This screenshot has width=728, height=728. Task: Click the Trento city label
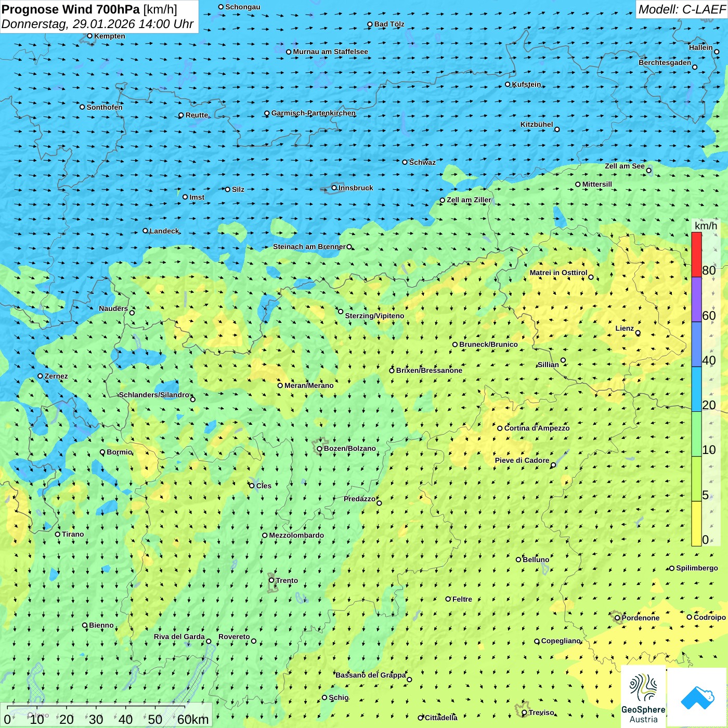(x=287, y=580)
